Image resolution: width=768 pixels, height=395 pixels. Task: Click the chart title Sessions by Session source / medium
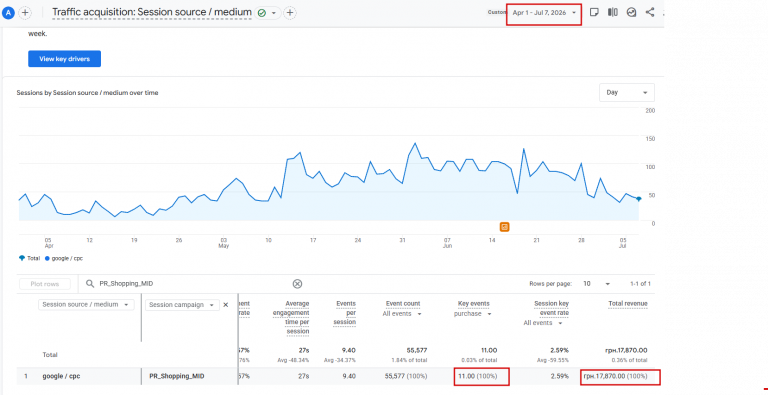pos(87,93)
